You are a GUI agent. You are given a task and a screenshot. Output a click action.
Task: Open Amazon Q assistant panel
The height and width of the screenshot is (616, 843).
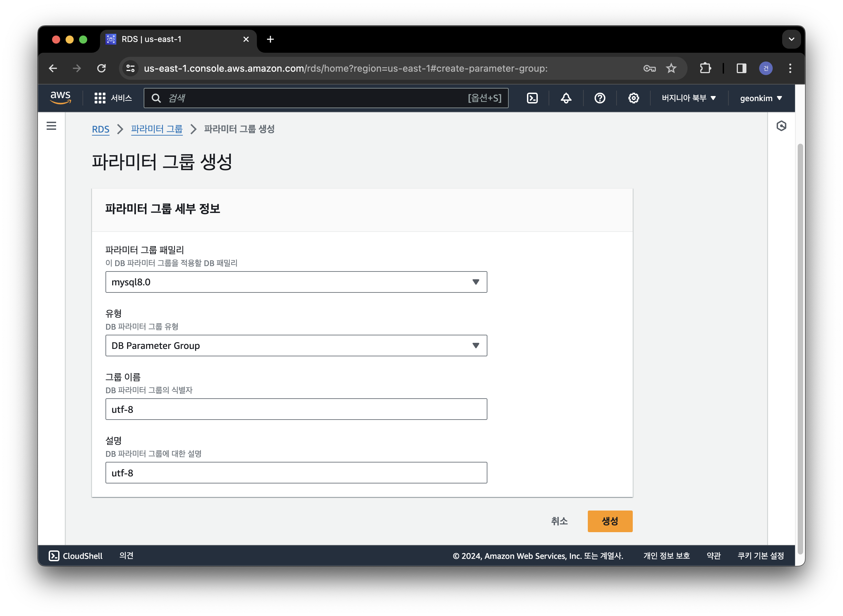pyautogui.click(x=782, y=126)
